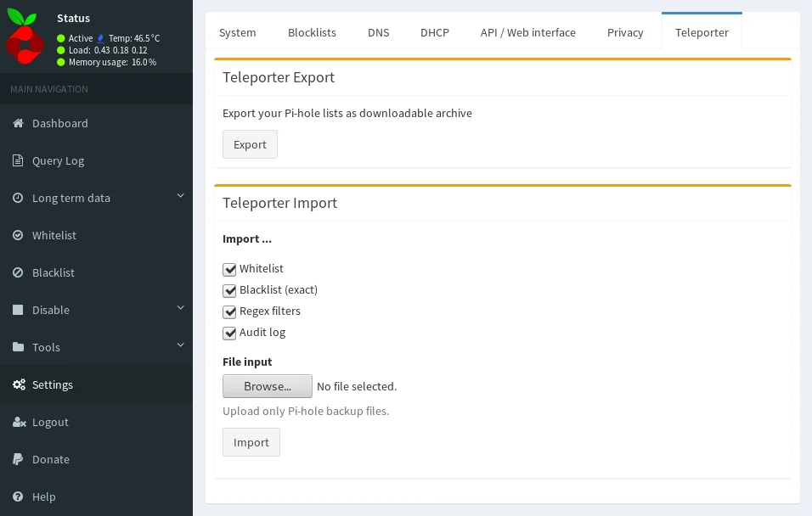Expand the Long term data chevron

[180, 196]
